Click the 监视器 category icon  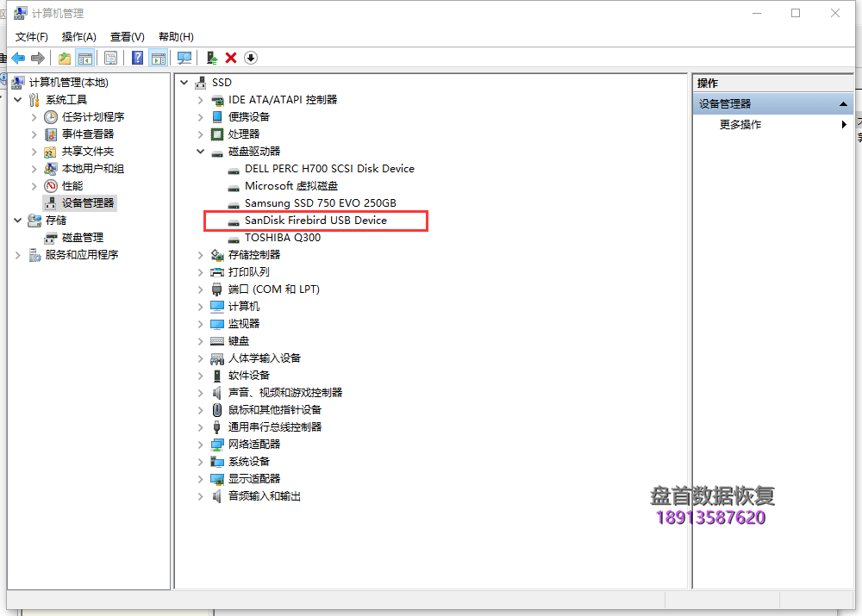point(217,324)
